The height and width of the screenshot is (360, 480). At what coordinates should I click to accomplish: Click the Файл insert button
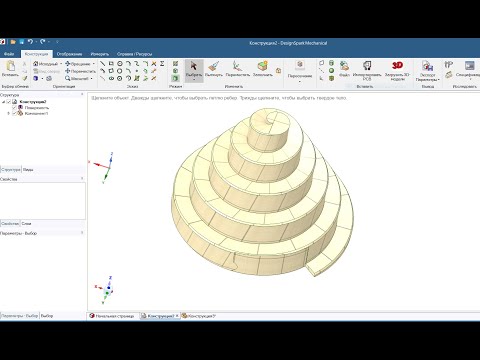tap(344, 69)
